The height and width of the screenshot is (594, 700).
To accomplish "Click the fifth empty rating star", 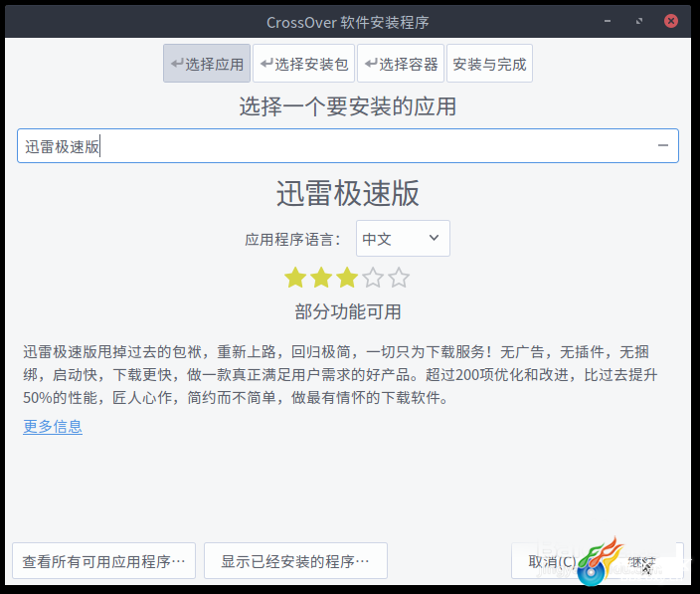I will [399, 278].
